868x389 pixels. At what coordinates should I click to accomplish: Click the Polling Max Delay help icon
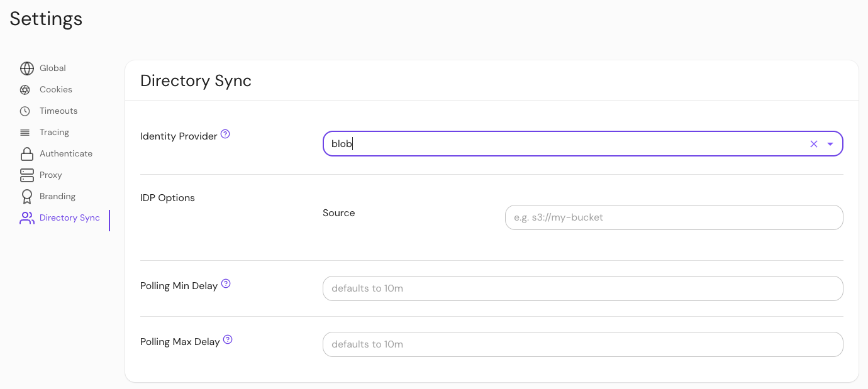coord(226,339)
